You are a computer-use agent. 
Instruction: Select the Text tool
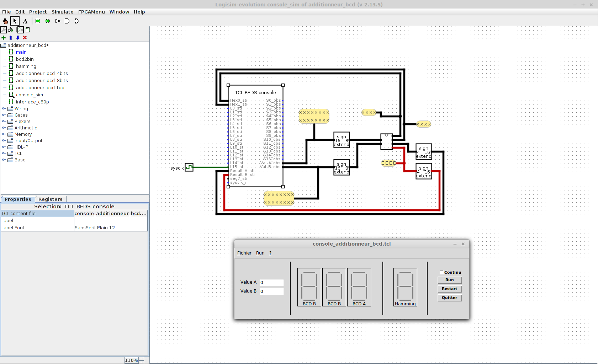[25, 21]
